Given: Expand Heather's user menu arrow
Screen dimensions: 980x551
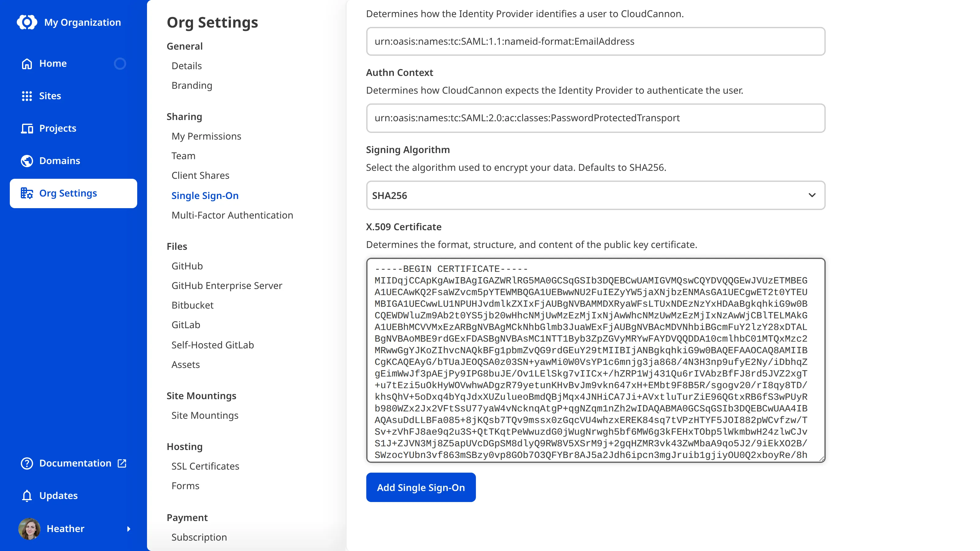Looking at the screenshot, I should pos(129,529).
